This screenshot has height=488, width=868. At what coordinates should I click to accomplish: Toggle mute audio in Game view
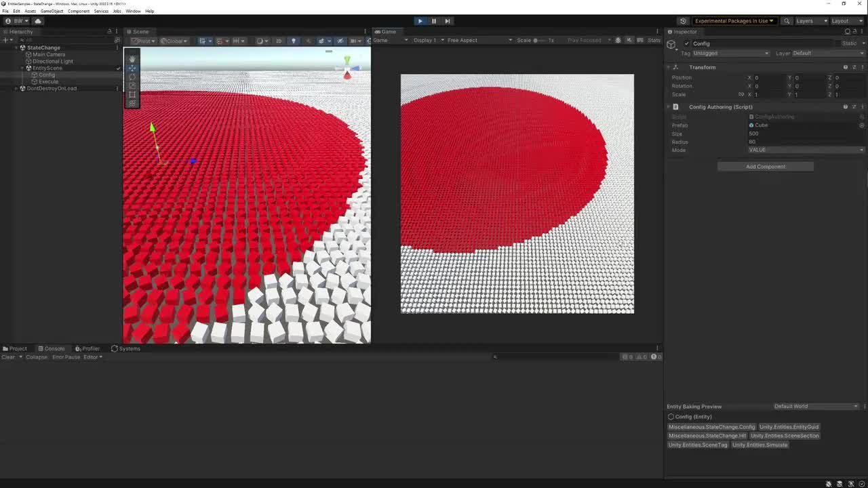629,40
